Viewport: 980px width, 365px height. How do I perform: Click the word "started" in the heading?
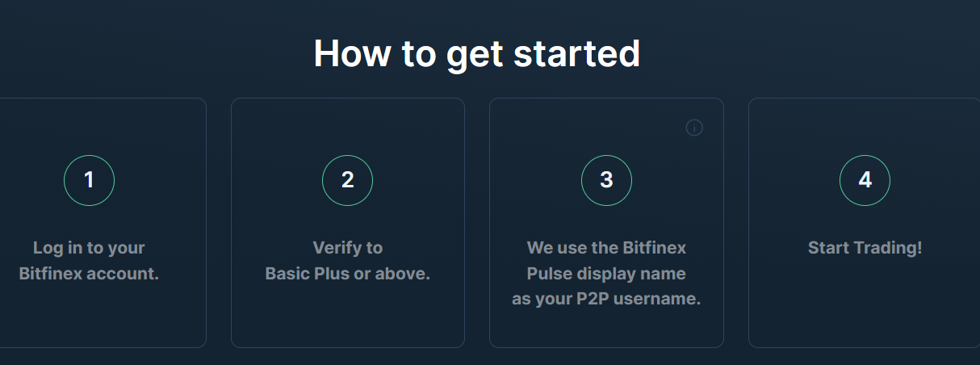(x=581, y=53)
